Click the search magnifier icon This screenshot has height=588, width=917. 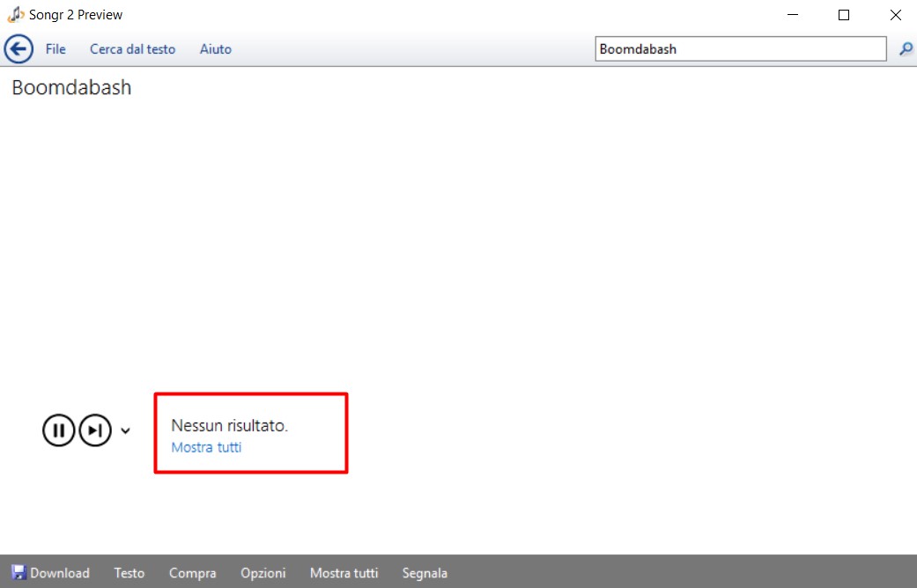tap(906, 49)
